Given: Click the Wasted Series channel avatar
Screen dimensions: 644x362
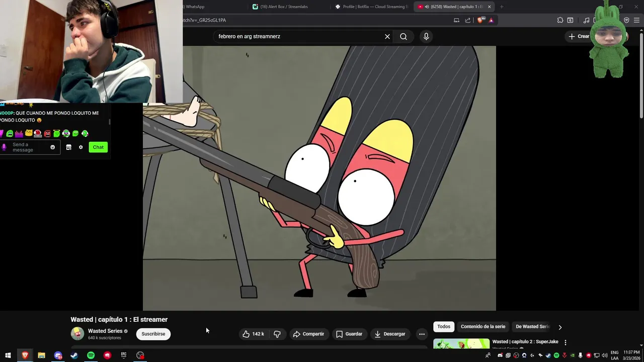Looking at the screenshot, I should [77, 333].
